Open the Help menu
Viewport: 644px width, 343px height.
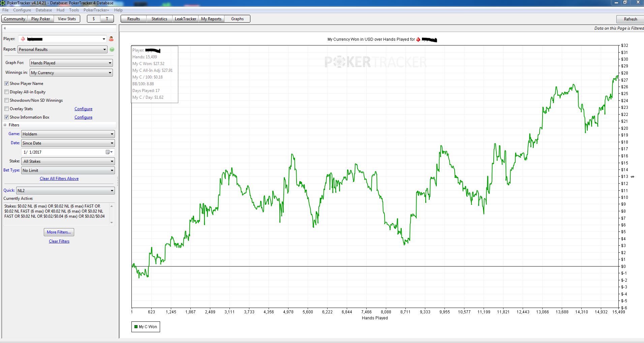coord(118,10)
